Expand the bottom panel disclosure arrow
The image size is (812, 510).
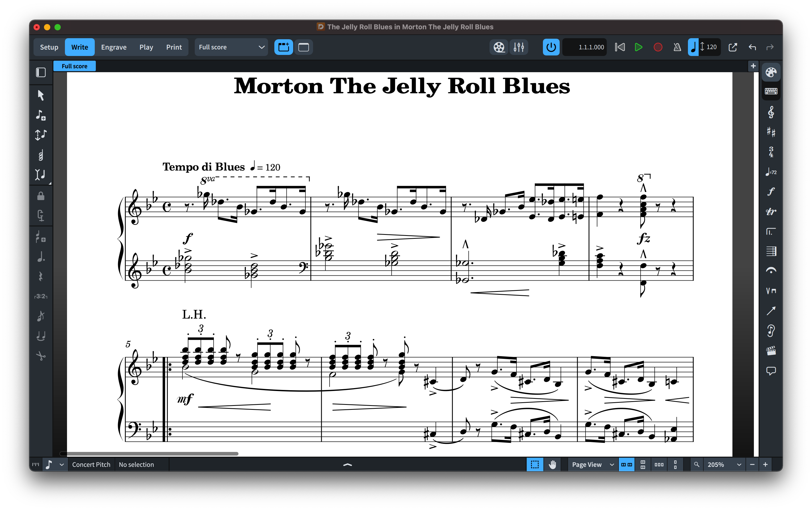click(x=347, y=464)
